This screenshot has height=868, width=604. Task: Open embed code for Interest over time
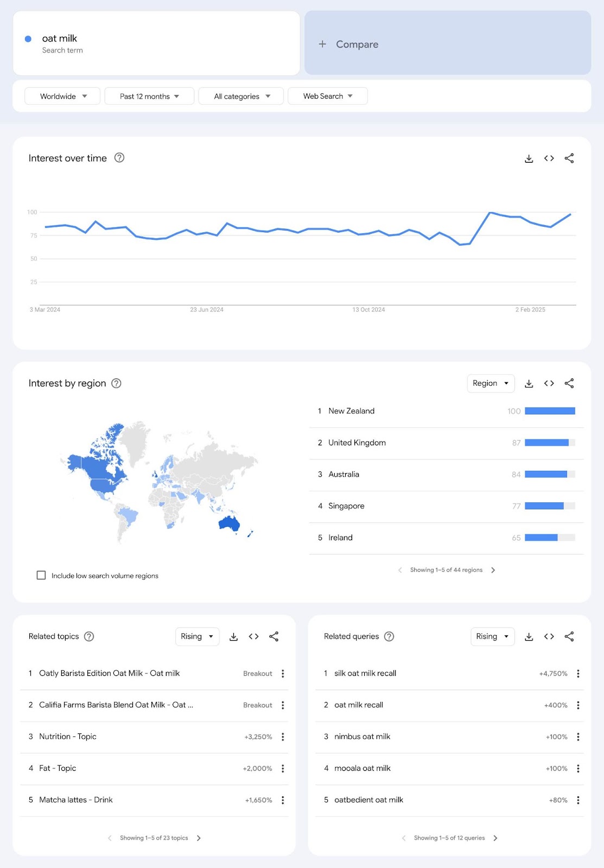click(x=549, y=158)
